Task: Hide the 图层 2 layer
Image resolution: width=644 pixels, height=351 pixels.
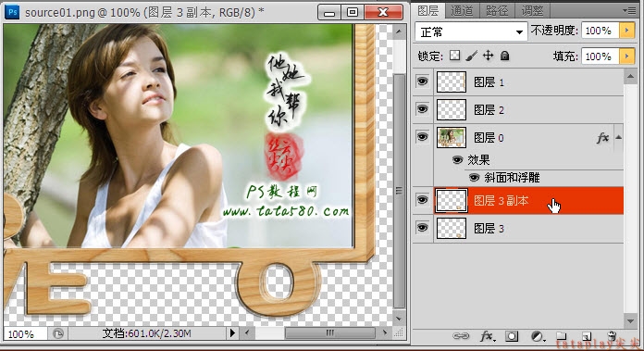Action: (x=422, y=109)
